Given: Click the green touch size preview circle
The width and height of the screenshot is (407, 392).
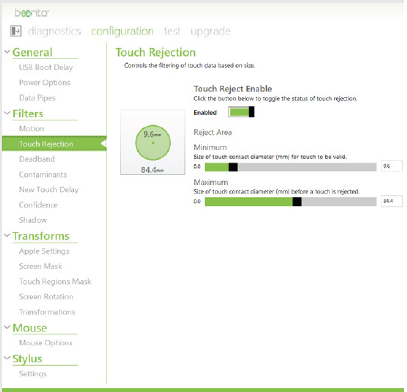Looking at the screenshot, I should click(x=153, y=143).
